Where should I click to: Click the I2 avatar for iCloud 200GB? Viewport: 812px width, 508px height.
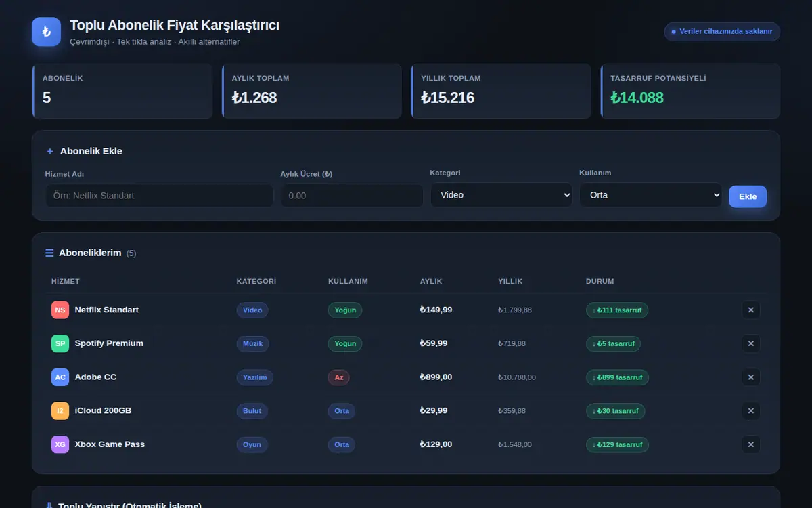tap(60, 411)
